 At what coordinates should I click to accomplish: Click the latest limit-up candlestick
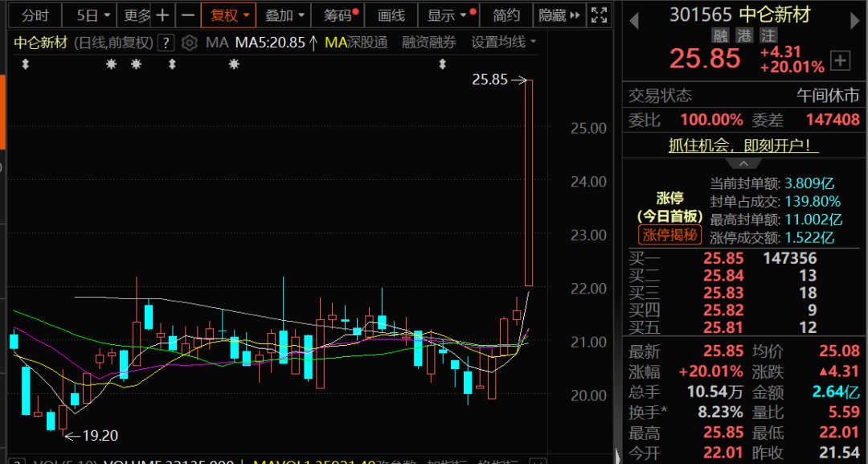point(529,183)
